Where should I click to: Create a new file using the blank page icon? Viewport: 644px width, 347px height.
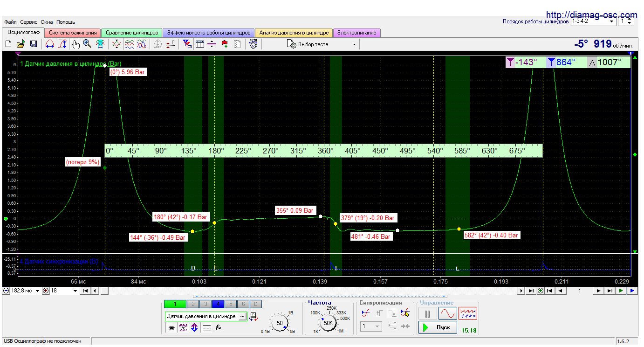8,44
